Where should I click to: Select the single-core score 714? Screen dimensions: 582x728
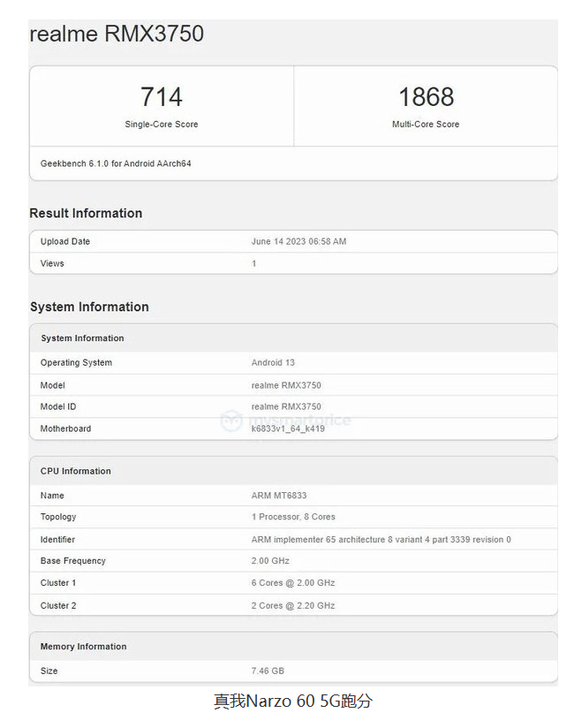[x=162, y=96]
